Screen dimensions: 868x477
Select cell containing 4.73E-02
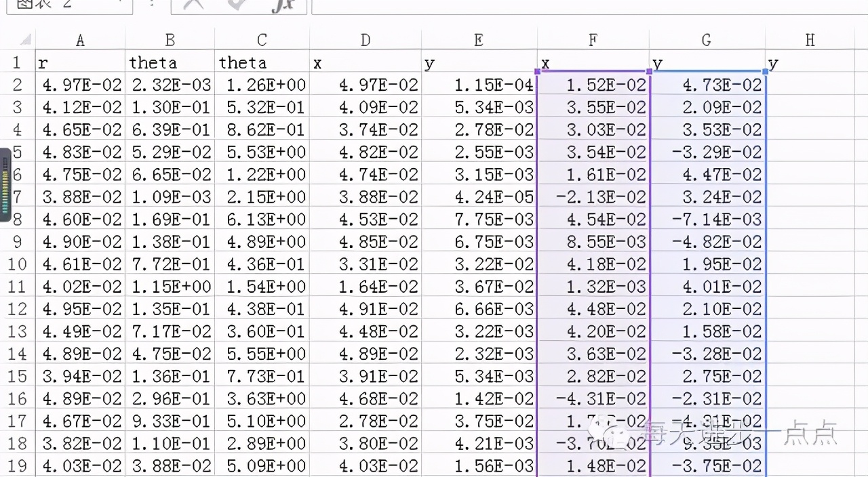coord(707,85)
